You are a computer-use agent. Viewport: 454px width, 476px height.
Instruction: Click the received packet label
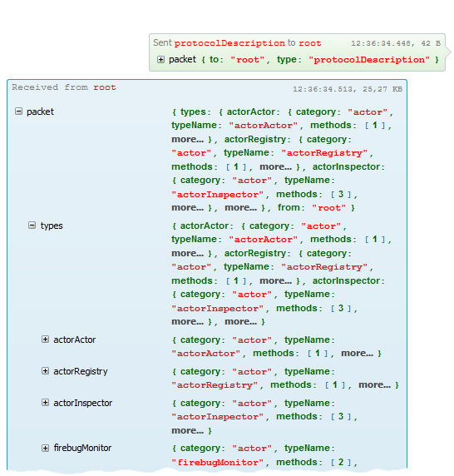pyautogui.click(x=40, y=112)
